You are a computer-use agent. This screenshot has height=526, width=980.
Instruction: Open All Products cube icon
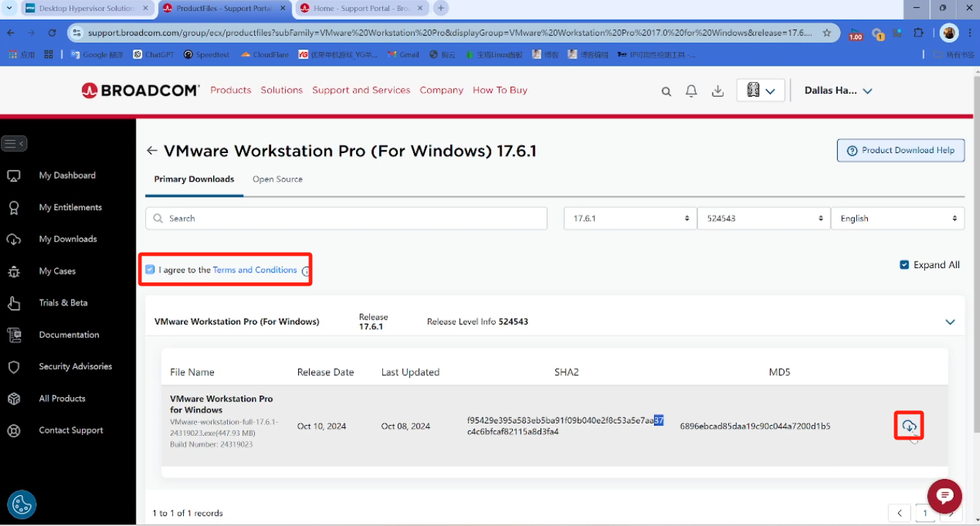point(14,399)
